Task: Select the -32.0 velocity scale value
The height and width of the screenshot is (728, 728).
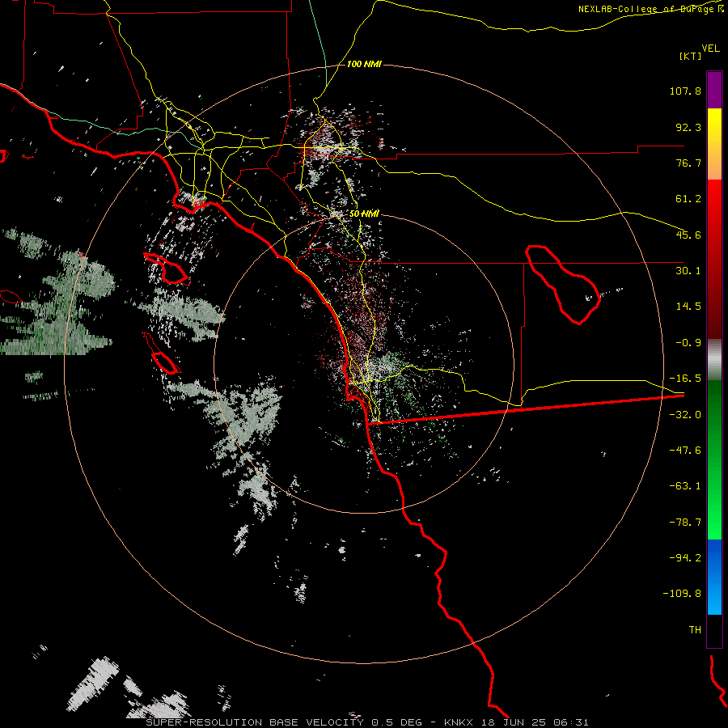Action: click(x=685, y=415)
